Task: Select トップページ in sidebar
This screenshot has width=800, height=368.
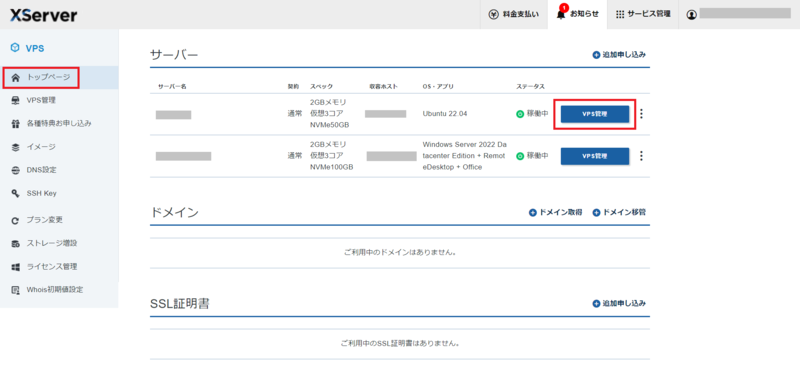Action: point(59,78)
